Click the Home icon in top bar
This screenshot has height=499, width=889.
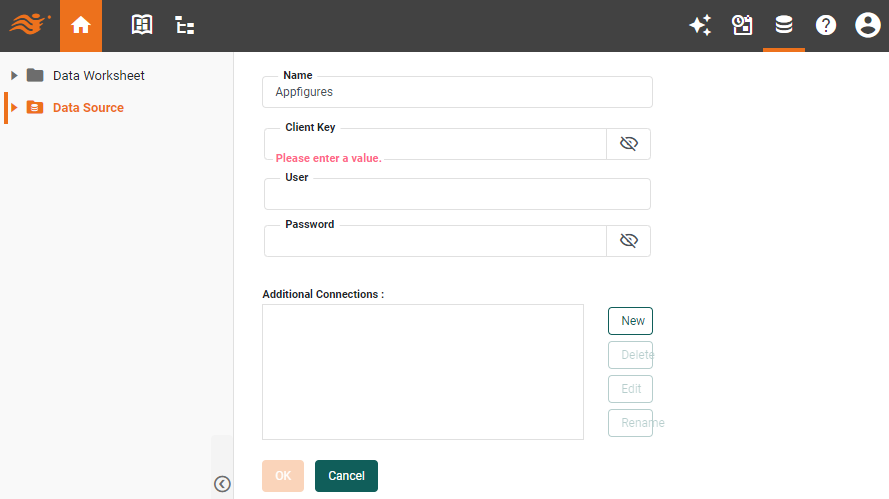[x=81, y=26]
